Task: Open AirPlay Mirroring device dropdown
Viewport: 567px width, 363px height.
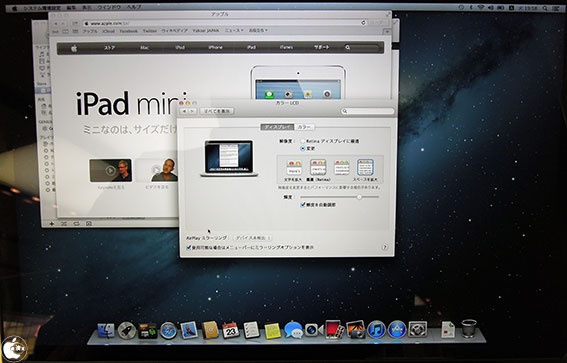Action: (252, 238)
